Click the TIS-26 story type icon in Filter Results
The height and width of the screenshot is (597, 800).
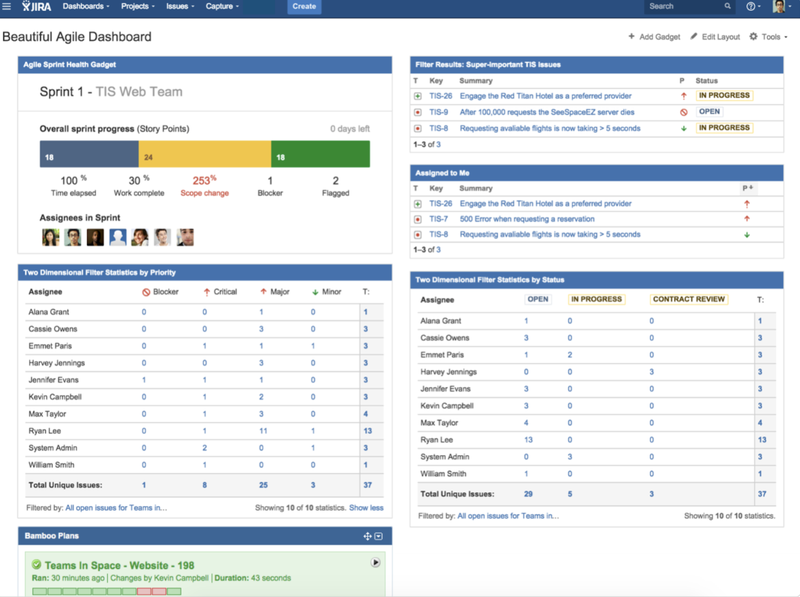417,96
